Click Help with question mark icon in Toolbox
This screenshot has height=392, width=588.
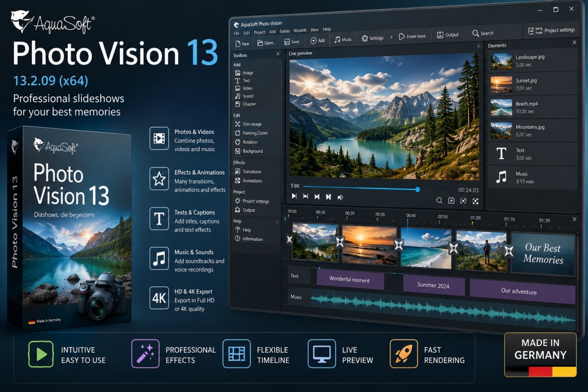point(243,230)
